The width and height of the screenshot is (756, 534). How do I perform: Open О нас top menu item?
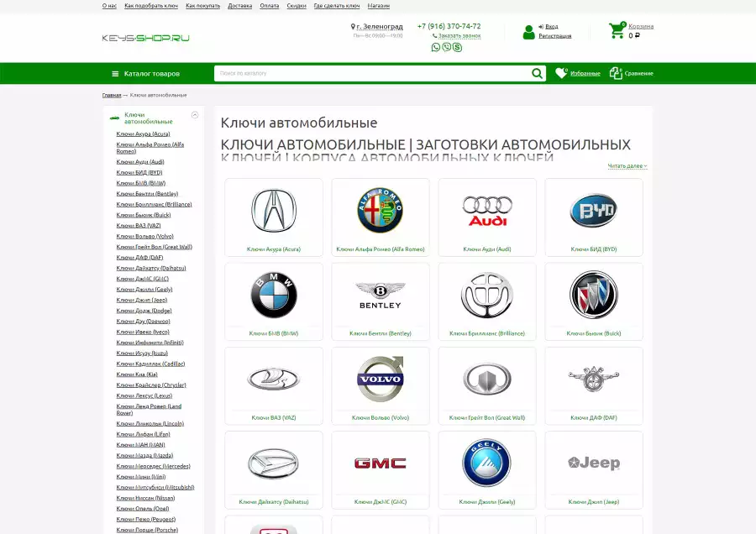coord(109,6)
